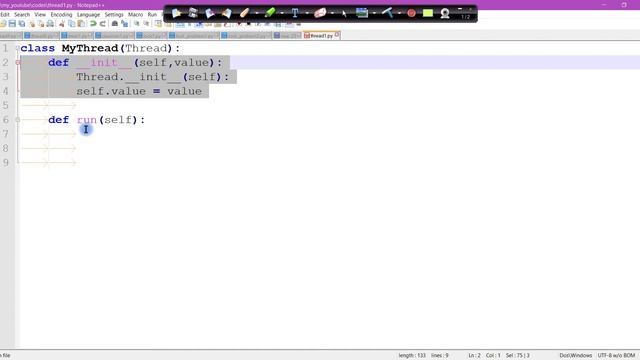This screenshot has height=360, width=640.
Task: Click the blue screen-wiper icon in annotation bar
Action: pyautogui.click(x=387, y=13)
